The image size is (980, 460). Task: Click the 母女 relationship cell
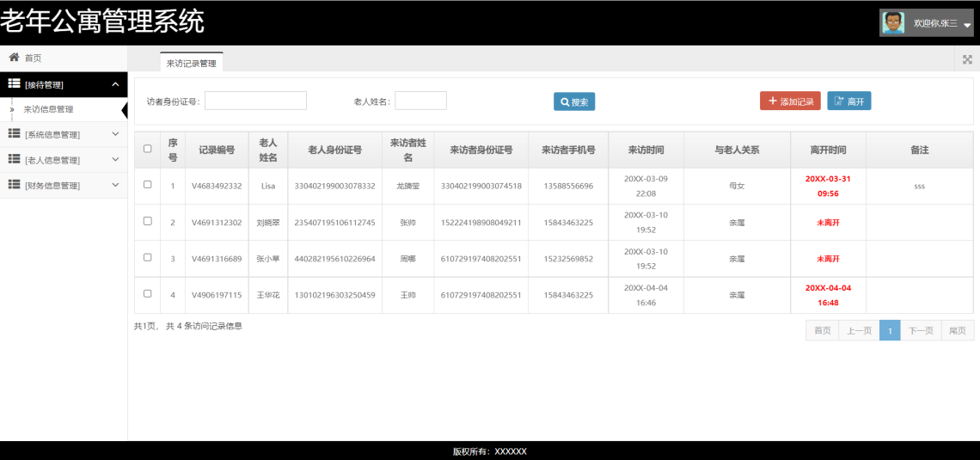tap(737, 187)
